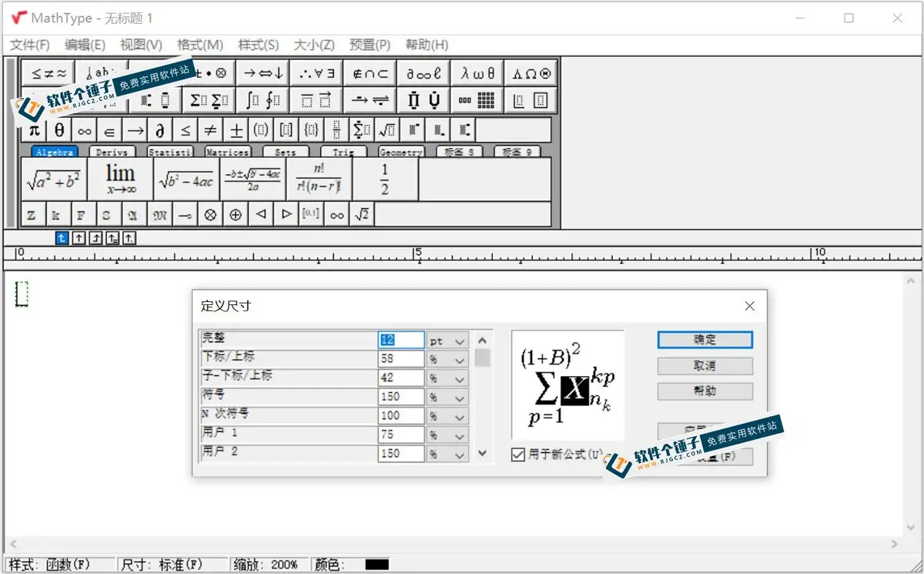This screenshot has height=574, width=924.
Task: Open the 格式(M) menu
Action: click(x=200, y=45)
